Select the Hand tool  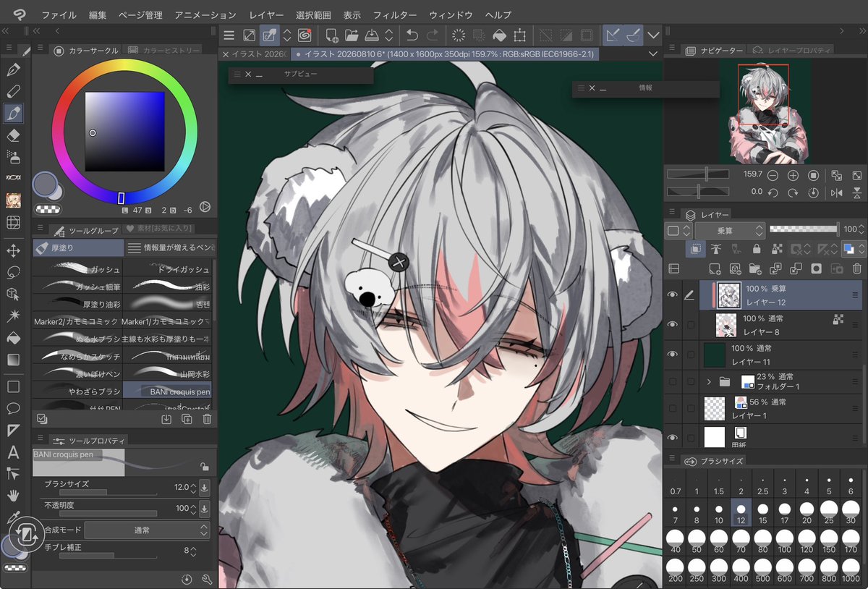(13, 496)
